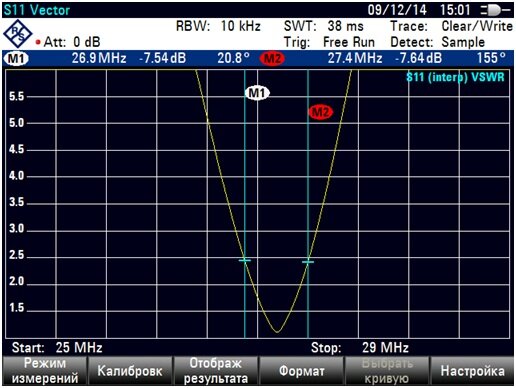Click the S11 (interp) VSWR trace label
Image resolution: width=516 pixels, height=388 pixels.
[455, 77]
